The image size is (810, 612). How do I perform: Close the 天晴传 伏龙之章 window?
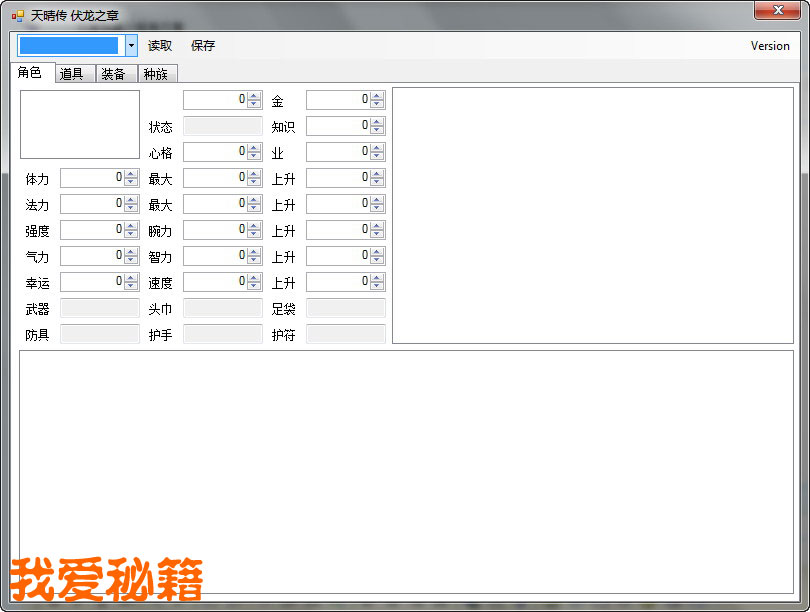coord(776,10)
